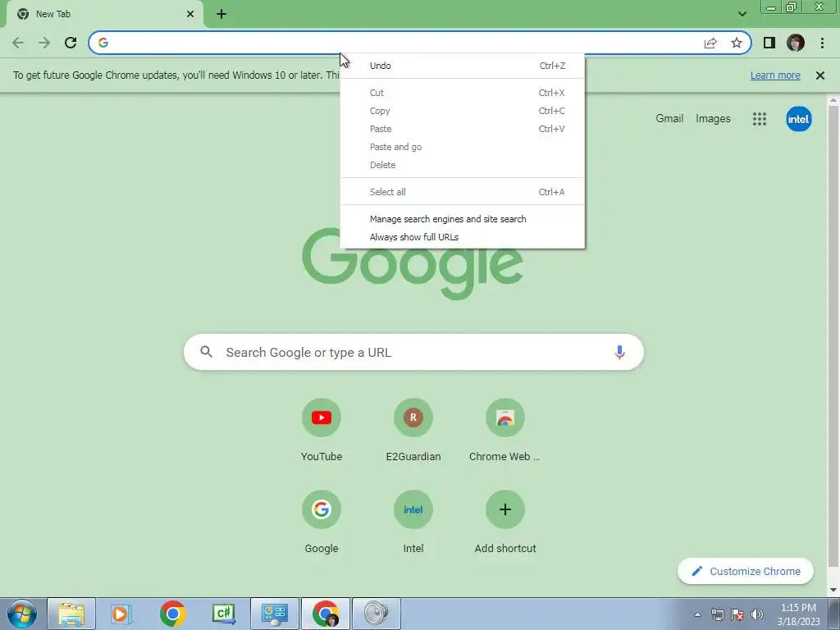
Task: Start voice search with the microphone
Action: coord(619,352)
